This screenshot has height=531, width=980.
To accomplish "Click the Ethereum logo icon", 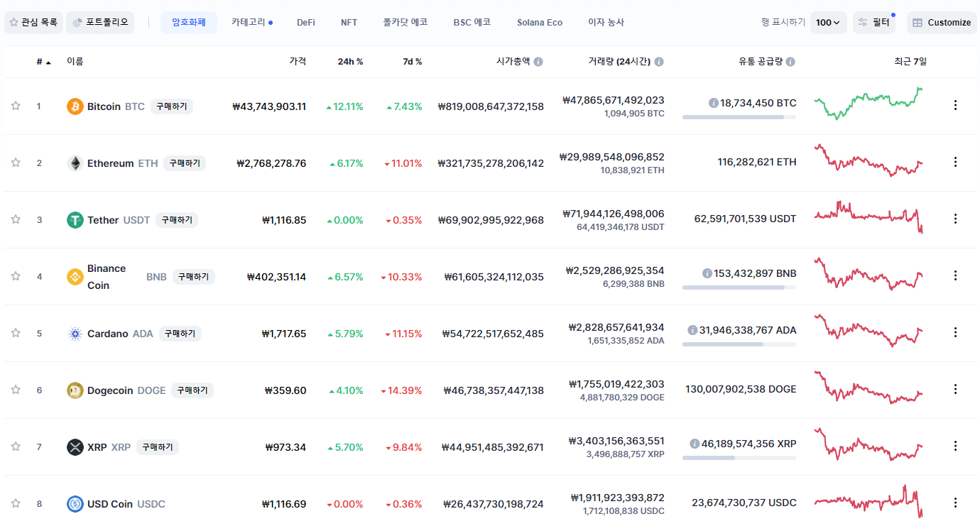I will click(75, 163).
